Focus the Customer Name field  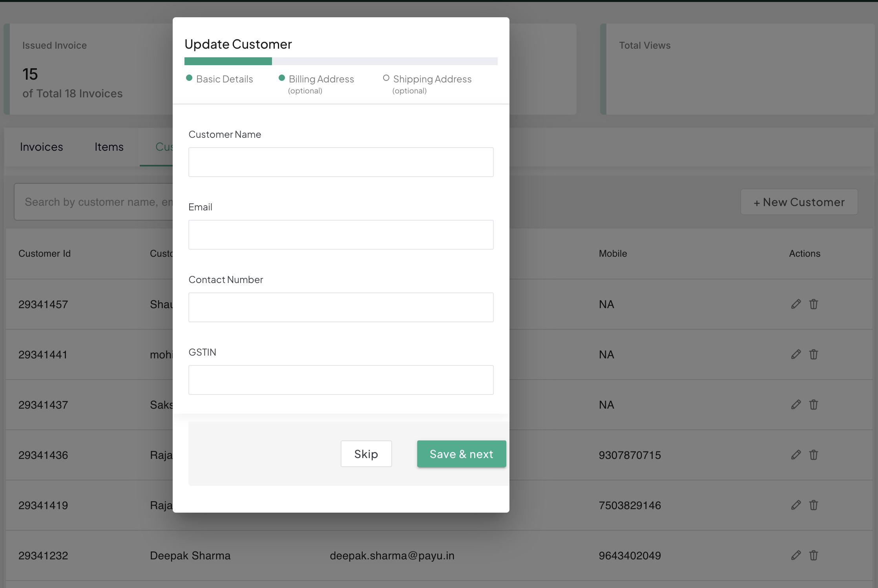tap(341, 162)
